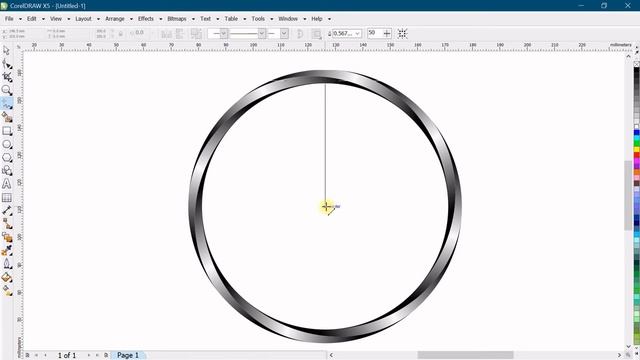Apply the yellow palette swatch
Viewport: 640px width, 360px height.
(x=636, y=150)
